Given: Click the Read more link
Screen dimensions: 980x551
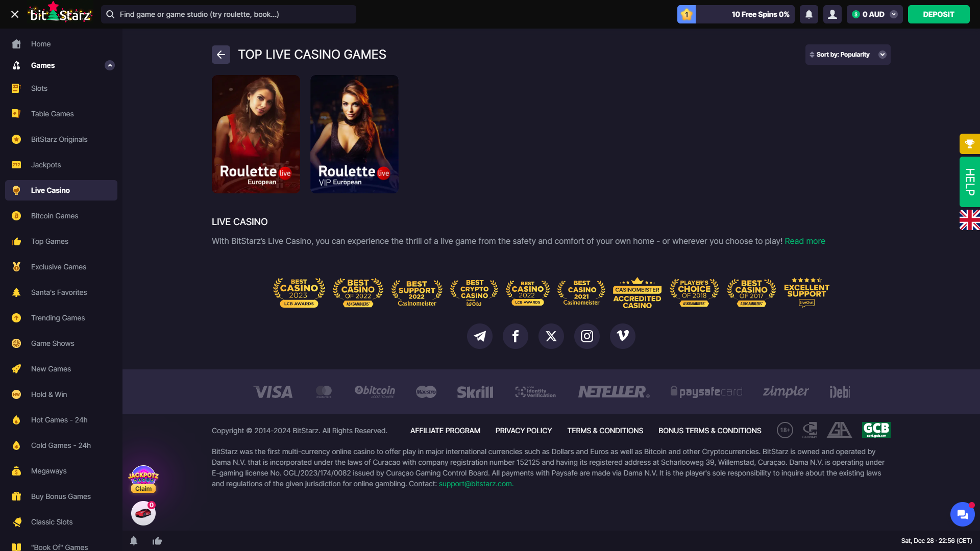Looking at the screenshot, I should coord(805,241).
